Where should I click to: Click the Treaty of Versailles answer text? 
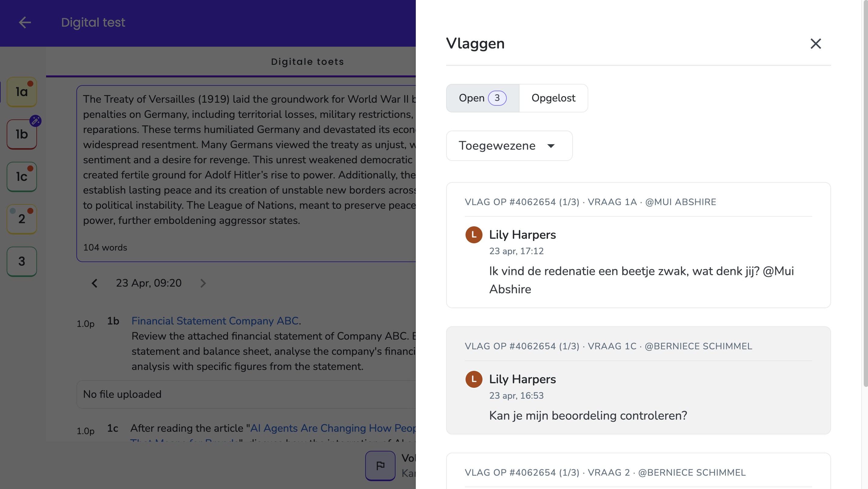coord(249,160)
